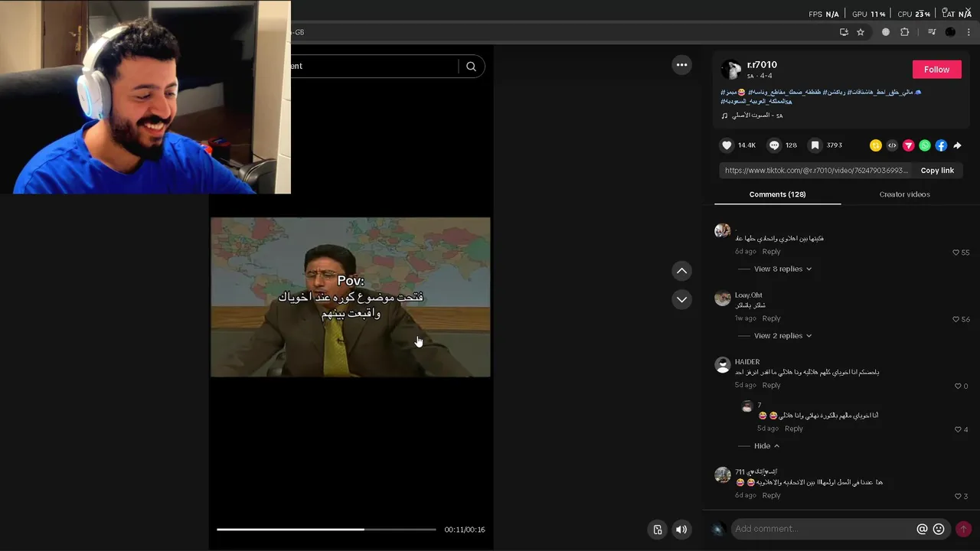Seek on the video progress bar
The height and width of the screenshot is (551, 980).
pos(326,529)
